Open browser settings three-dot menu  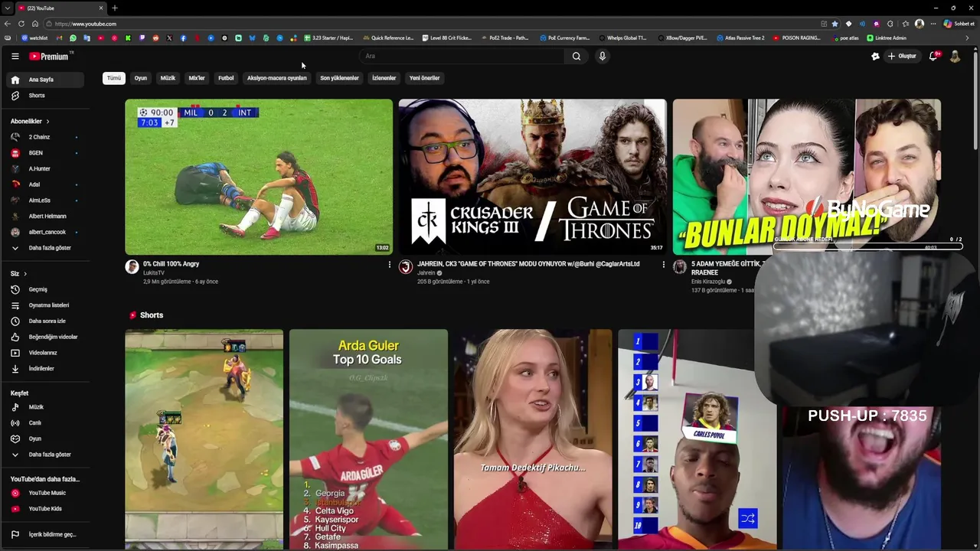pyautogui.click(x=935, y=24)
